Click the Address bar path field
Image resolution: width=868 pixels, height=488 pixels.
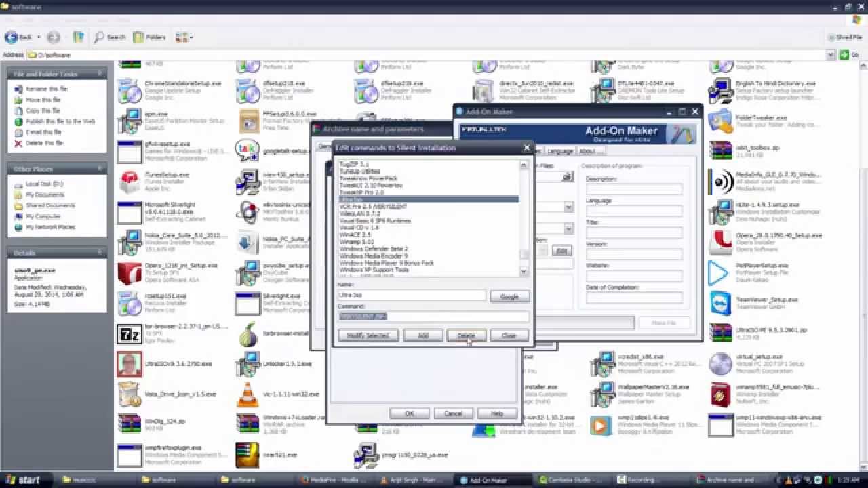pos(427,55)
